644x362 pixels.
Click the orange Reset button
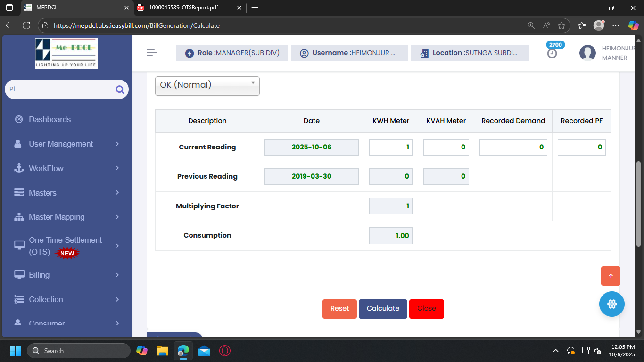(x=339, y=309)
